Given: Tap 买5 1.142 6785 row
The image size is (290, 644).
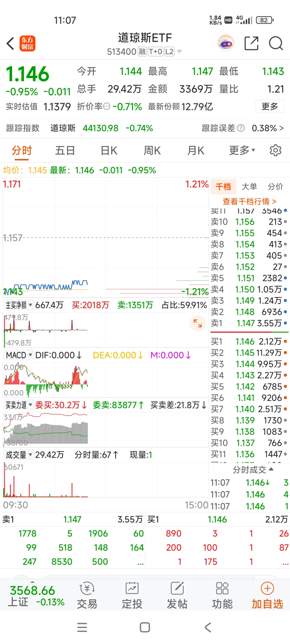Looking at the screenshot, I should point(249,387).
